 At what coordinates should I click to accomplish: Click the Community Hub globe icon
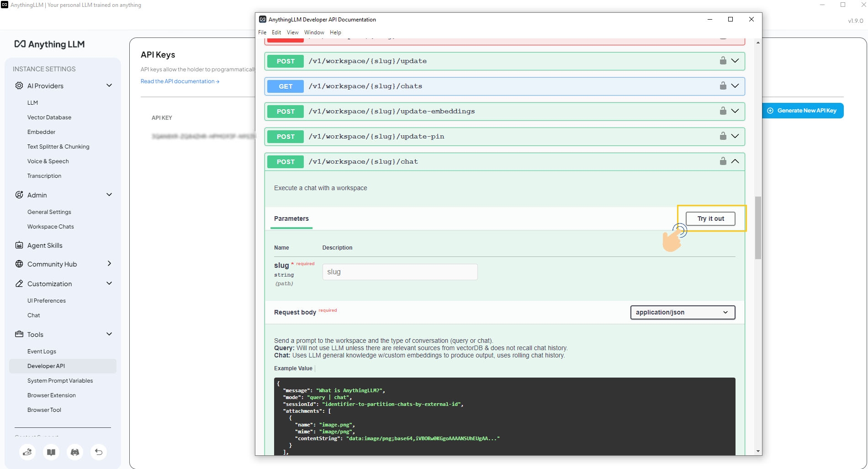pyautogui.click(x=19, y=264)
